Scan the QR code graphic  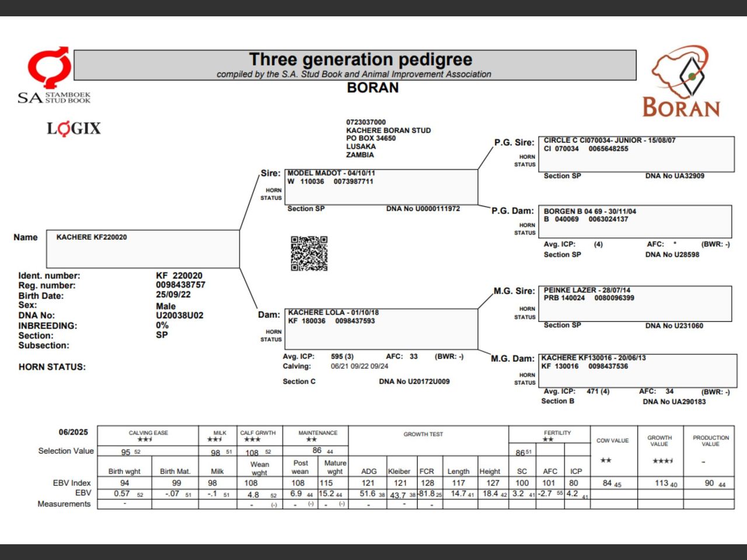pyautogui.click(x=310, y=253)
